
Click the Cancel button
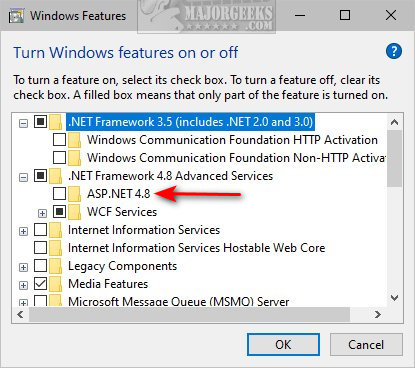click(x=366, y=344)
